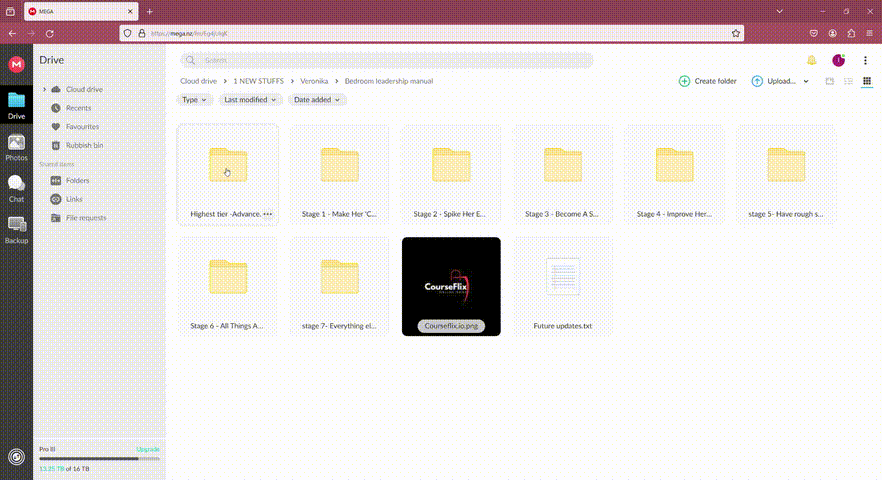
Task: Select the MEGA browser tab
Action: [x=81, y=11]
